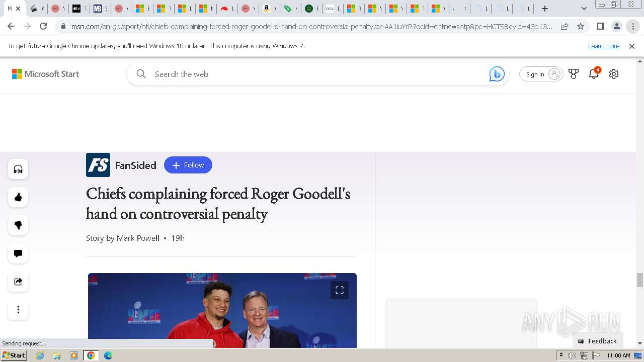Open the taskbar clock showing 11:00 AM
Viewport: 644px width, 362px height.
[x=619, y=355]
